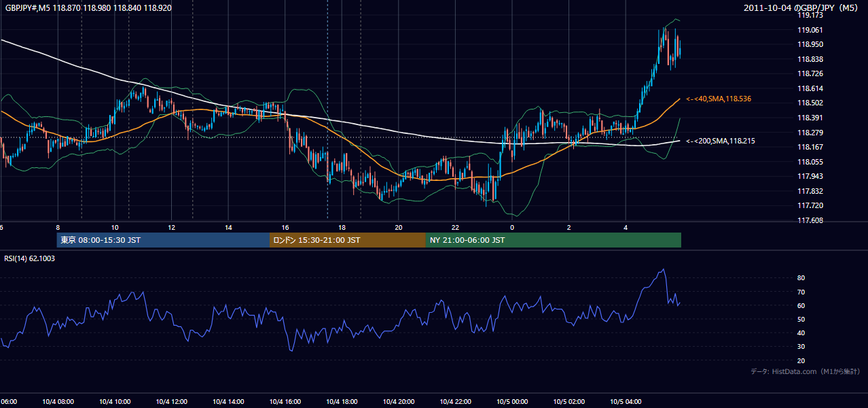Open the HistData.com data source credit
The height and width of the screenshot is (408, 868).
(x=806, y=371)
